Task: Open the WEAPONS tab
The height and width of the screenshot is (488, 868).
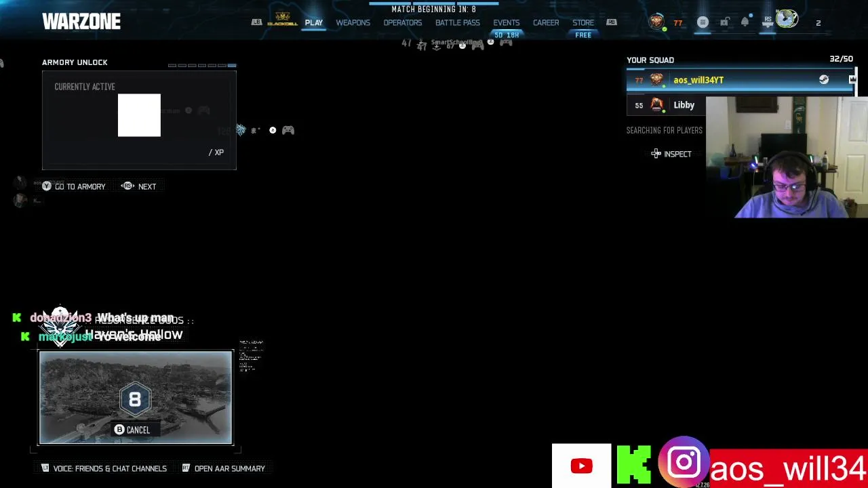Action: coord(353,23)
